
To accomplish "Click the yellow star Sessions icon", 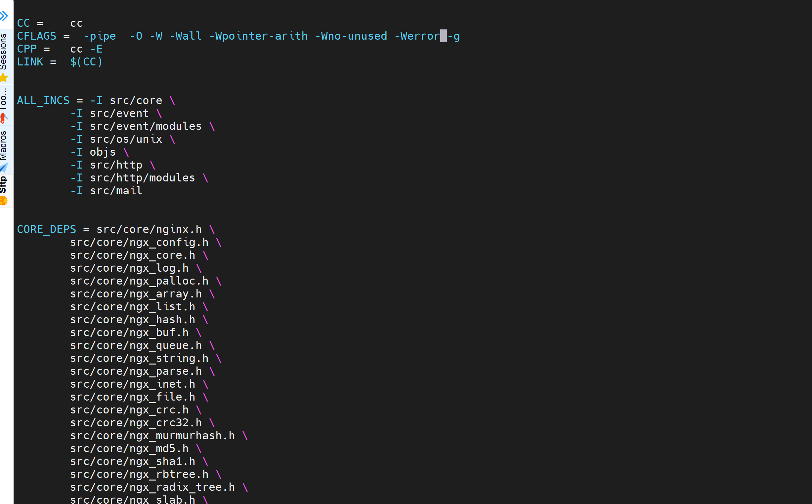I will pos(4,78).
